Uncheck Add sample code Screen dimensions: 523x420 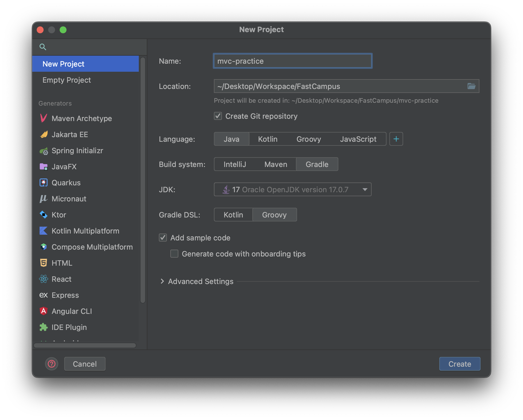(163, 238)
